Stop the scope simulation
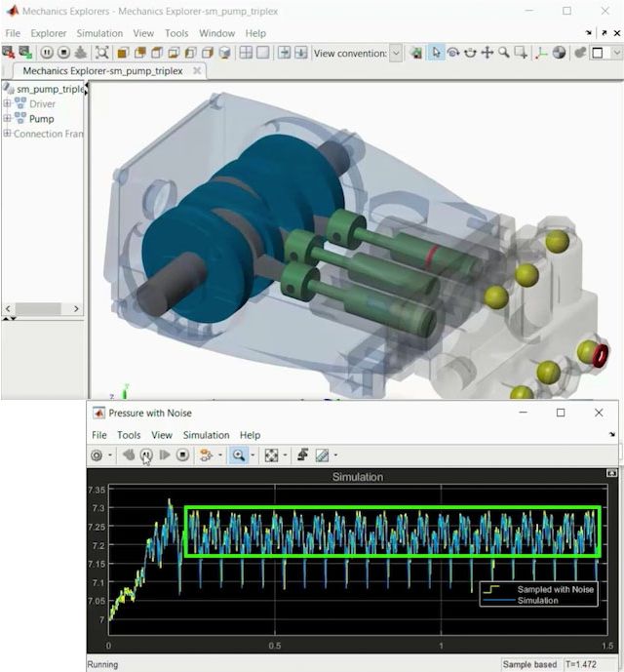 [x=182, y=455]
